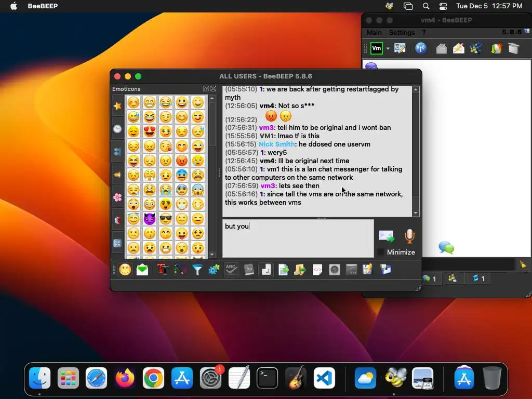This screenshot has width=532, height=399.
Task: Insert the heart-eyes emoji
Action: coord(149,131)
